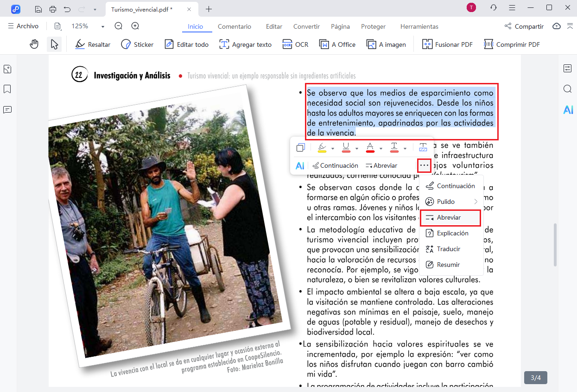The width and height of the screenshot is (577, 392).
Task: Expand the highlight color dropdown arrow
Action: (333, 148)
